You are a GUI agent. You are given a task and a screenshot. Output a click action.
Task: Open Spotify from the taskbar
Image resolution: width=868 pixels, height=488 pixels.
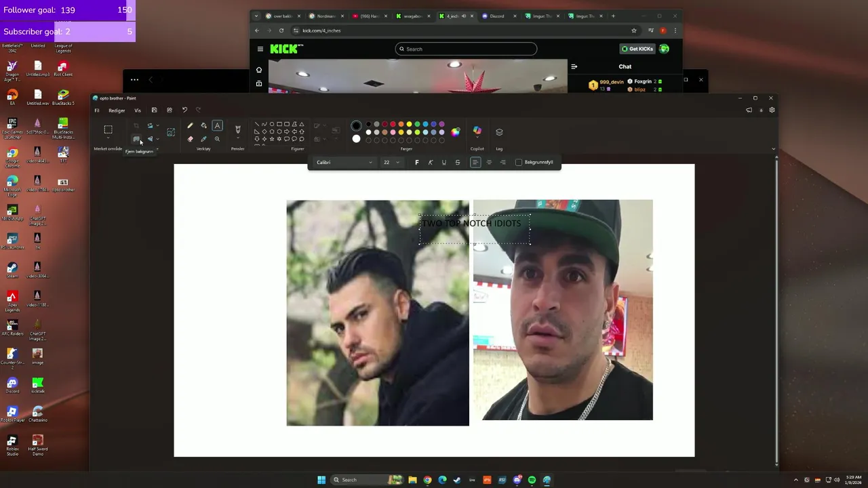point(532,480)
